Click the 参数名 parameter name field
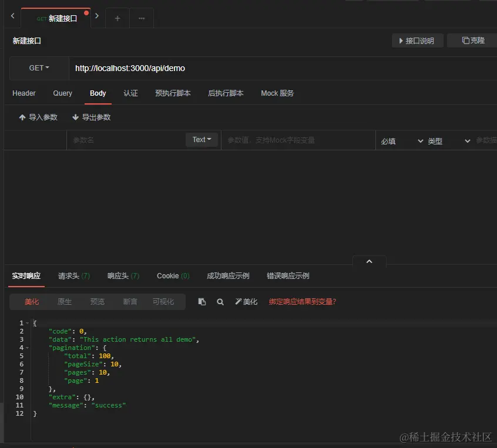 [126, 140]
